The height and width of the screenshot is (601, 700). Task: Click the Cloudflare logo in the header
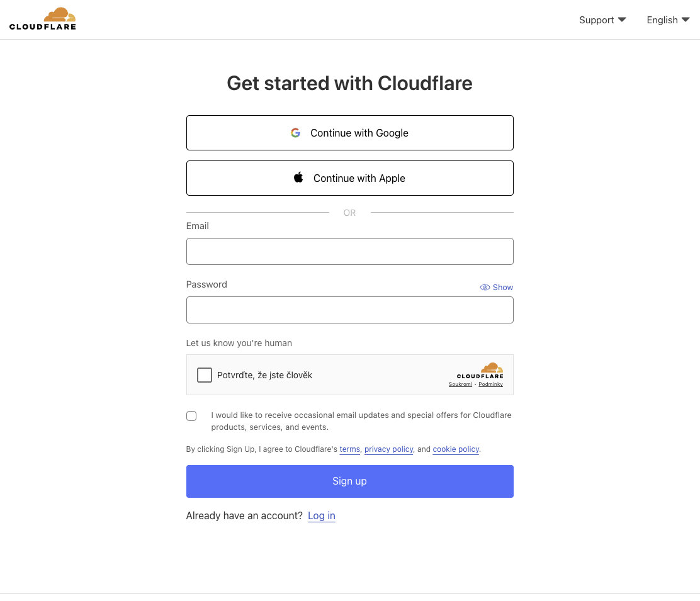[43, 19]
